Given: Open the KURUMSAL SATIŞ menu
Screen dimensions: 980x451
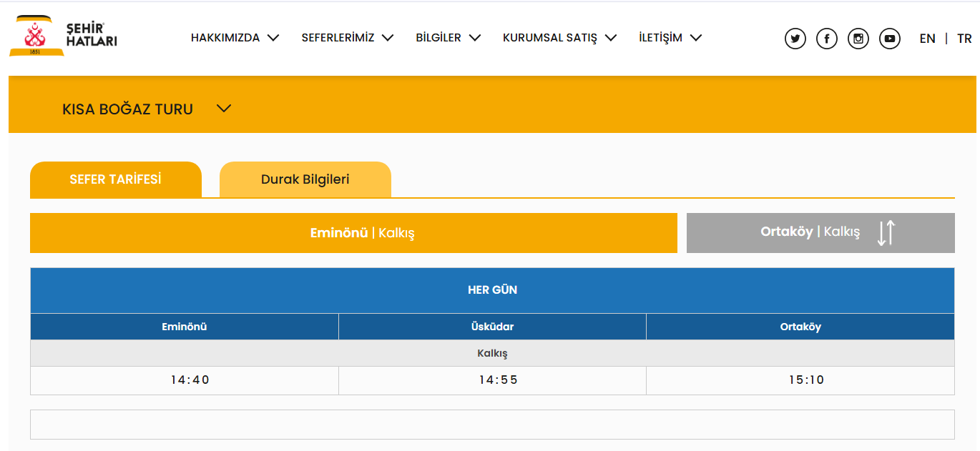Looking at the screenshot, I should pos(559,38).
